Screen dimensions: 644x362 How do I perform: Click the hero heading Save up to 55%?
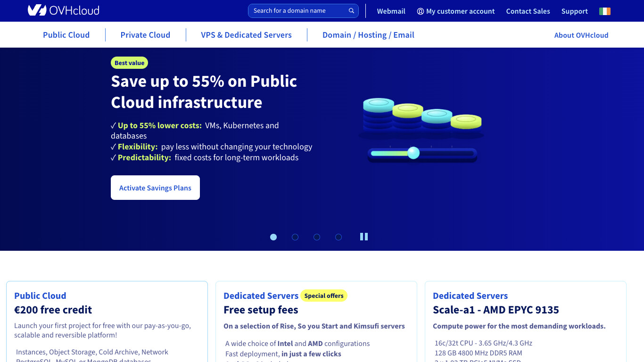pos(204,92)
